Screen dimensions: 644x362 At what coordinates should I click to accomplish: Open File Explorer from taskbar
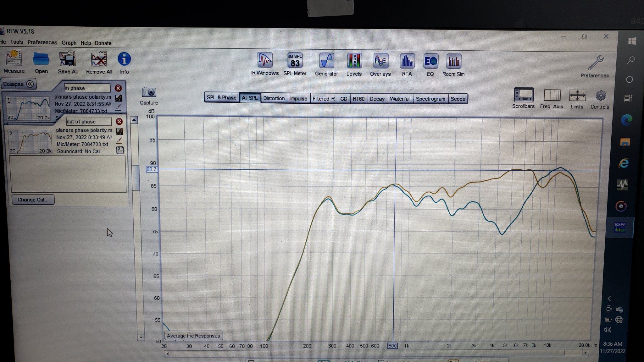[x=625, y=142]
